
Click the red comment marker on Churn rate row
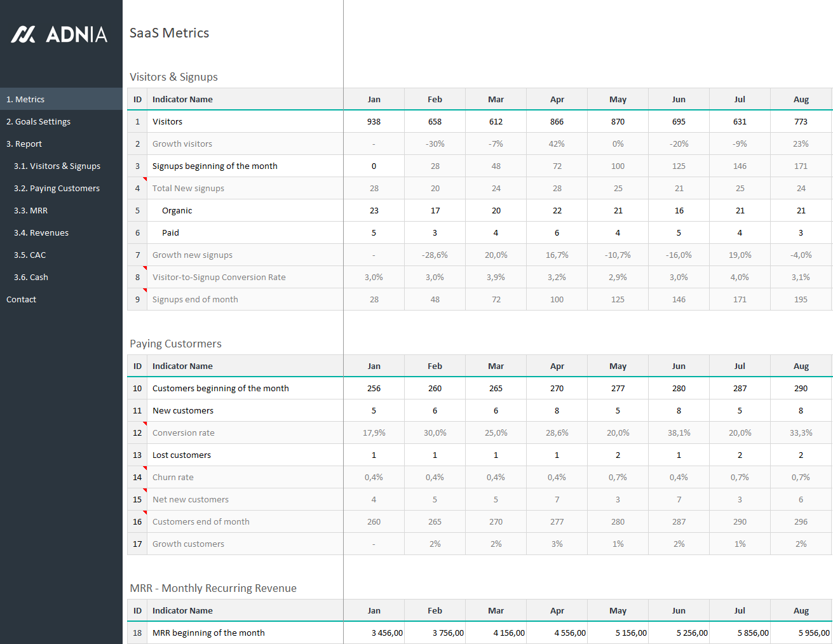click(x=145, y=468)
